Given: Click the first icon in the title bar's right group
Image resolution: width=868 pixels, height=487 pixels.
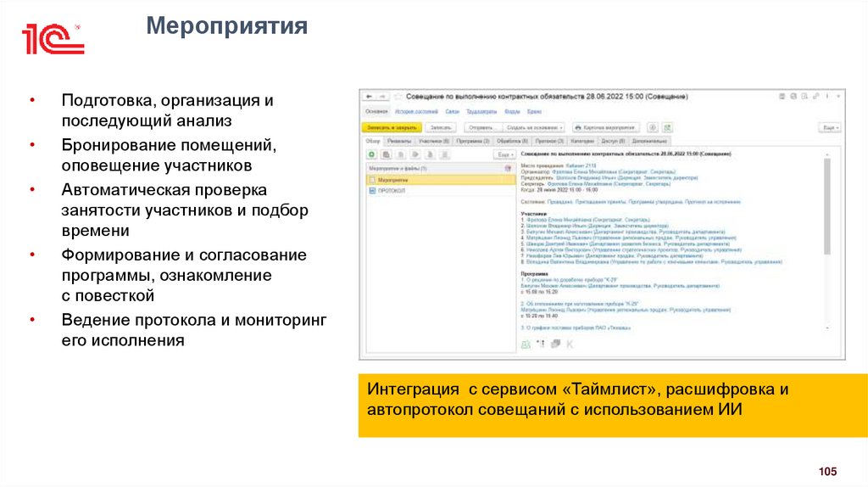Looking at the screenshot, I should [x=782, y=97].
